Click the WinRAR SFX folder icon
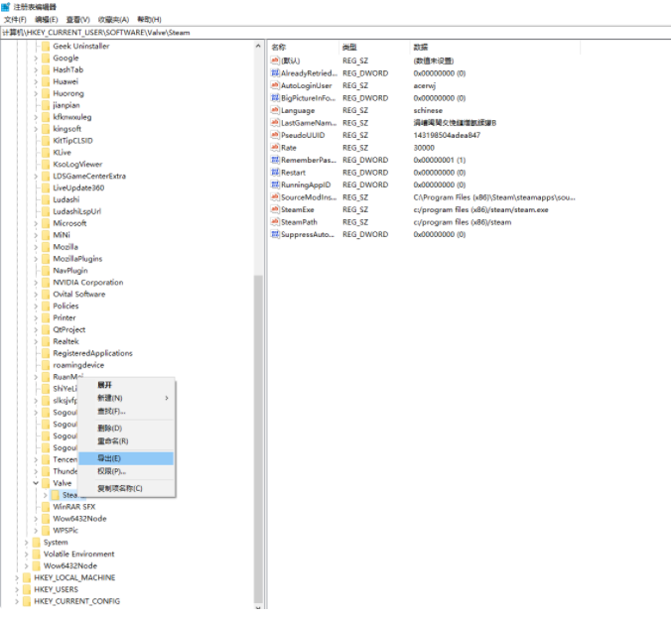The height and width of the screenshot is (620, 672). pyautogui.click(x=46, y=507)
